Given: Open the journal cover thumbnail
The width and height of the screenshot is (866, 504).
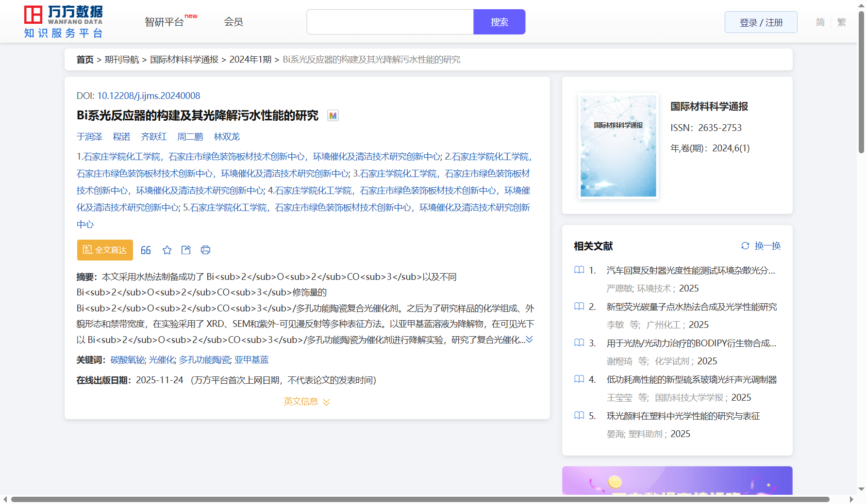Looking at the screenshot, I should click(x=618, y=146).
